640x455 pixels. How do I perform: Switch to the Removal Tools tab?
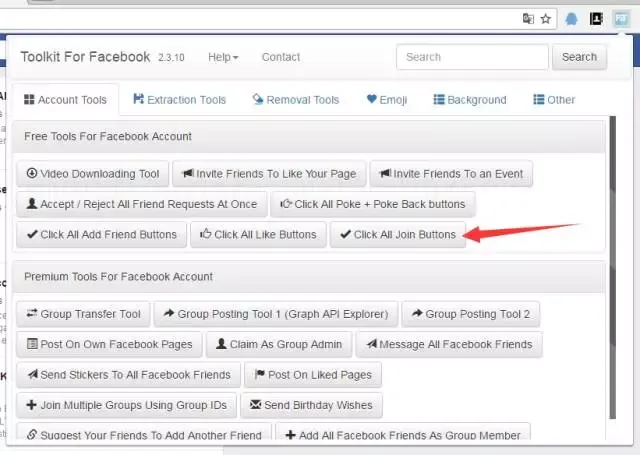296,100
